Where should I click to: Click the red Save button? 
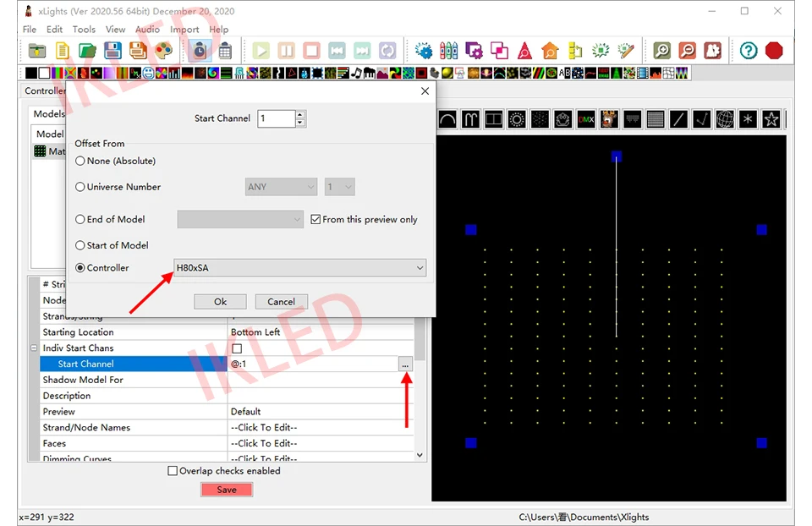(x=227, y=490)
